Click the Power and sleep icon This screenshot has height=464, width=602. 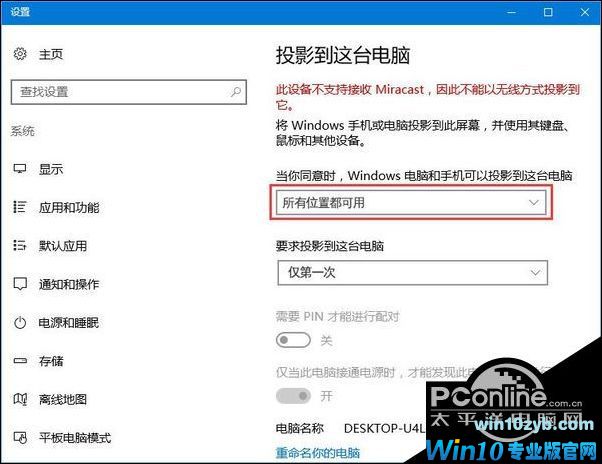[x=20, y=323]
